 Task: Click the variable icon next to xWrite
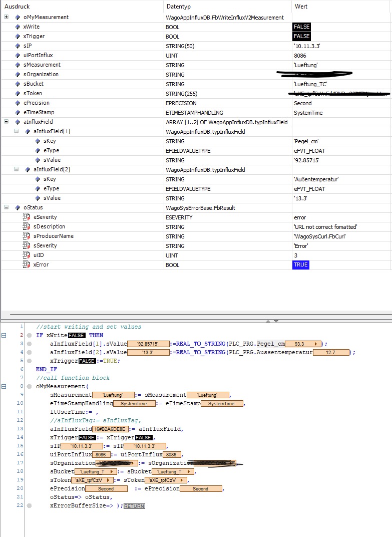coord(18,27)
